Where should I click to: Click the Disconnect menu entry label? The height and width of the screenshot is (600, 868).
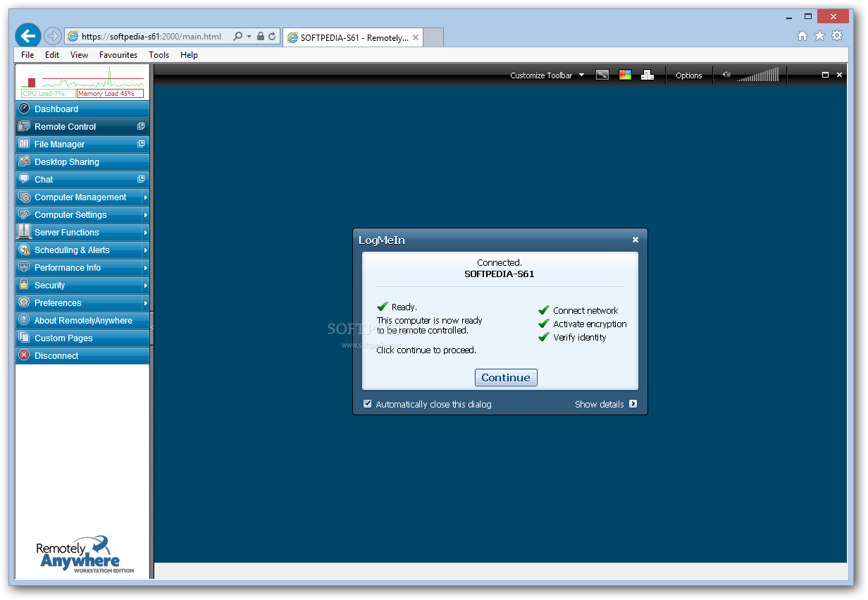click(x=56, y=356)
